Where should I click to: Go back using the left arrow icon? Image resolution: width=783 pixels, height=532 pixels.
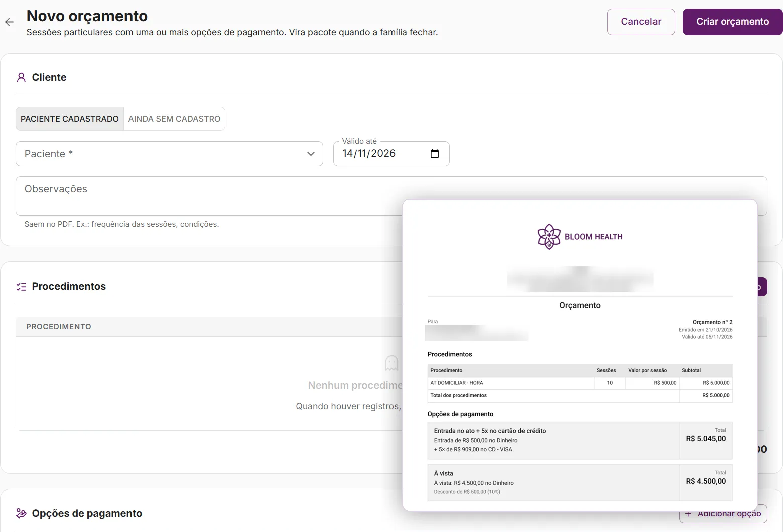(9, 22)
